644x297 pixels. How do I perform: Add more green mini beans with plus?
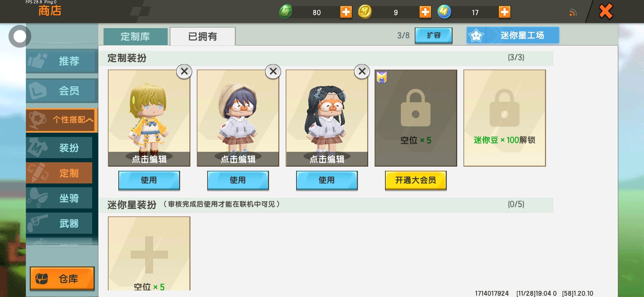pyautogui.click(x=346, y=12)
